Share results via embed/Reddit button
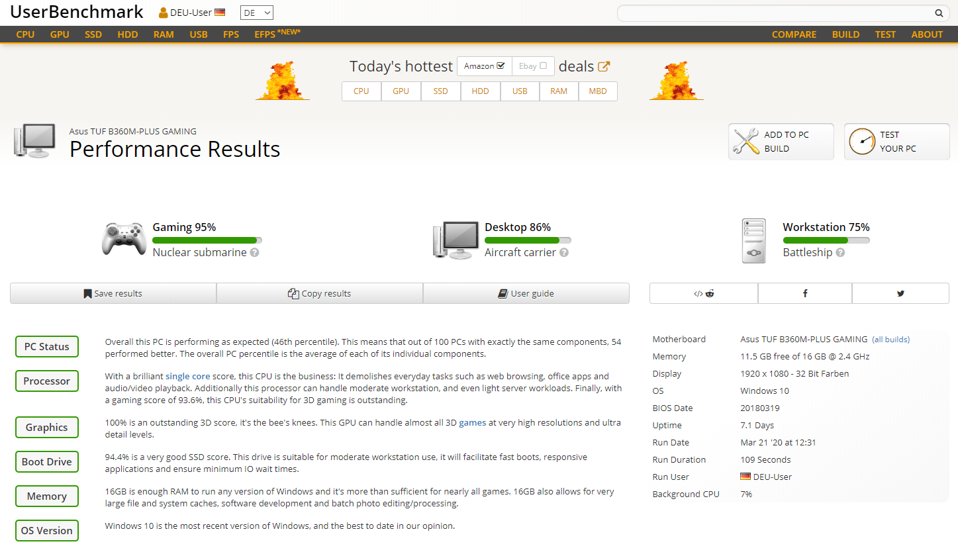Screen dimensions: 958x560 point(704,293)
